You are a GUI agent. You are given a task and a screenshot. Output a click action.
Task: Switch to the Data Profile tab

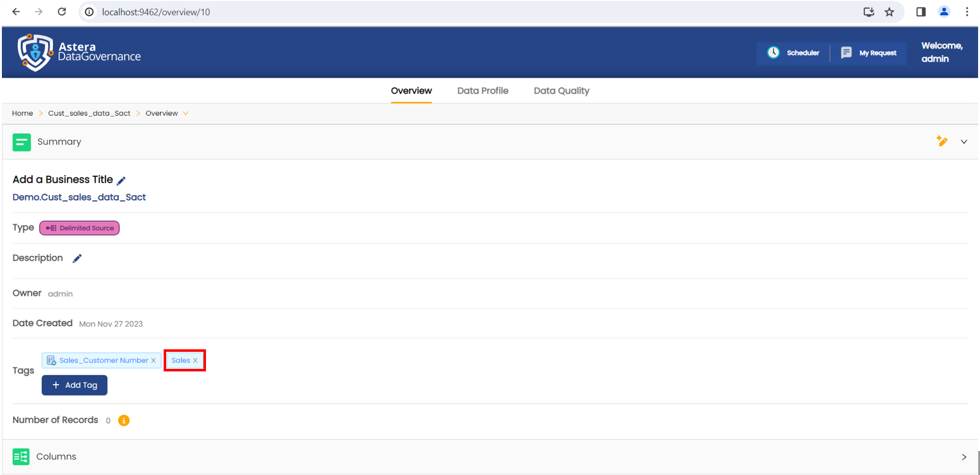tap(483, 91)
